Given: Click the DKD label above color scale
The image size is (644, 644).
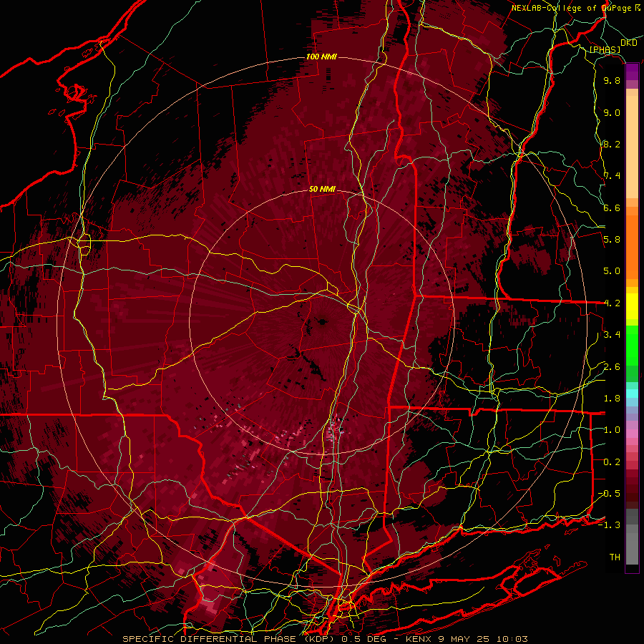Looking at the screenshot, I should pos(628,43).
